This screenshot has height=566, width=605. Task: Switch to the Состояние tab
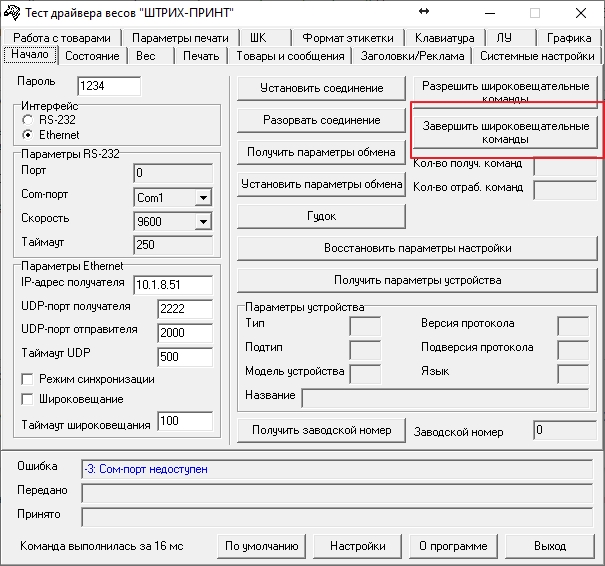[x=92, y=56]
